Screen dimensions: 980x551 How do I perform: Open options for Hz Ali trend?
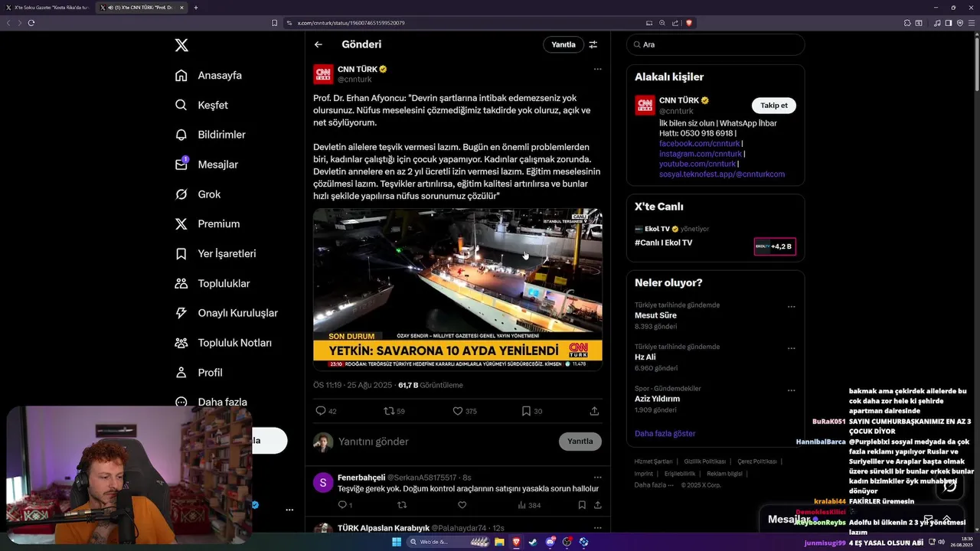click(792, 348)
